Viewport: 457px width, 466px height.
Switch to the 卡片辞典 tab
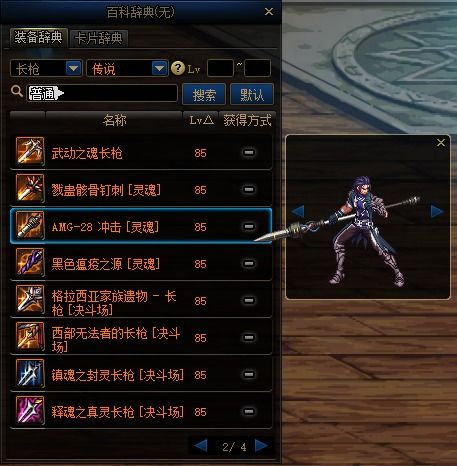click(98, 38)
